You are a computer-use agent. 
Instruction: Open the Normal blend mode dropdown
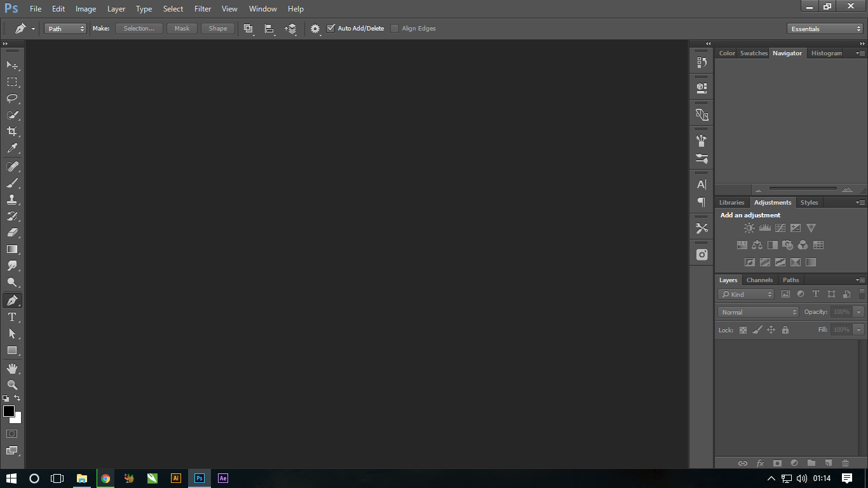[x=758, y=312]
